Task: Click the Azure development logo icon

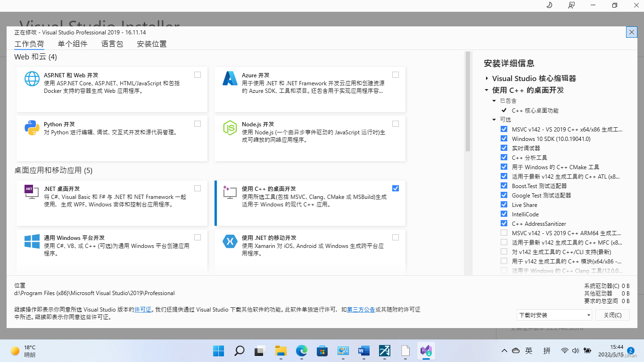Action: click(230, 79)
